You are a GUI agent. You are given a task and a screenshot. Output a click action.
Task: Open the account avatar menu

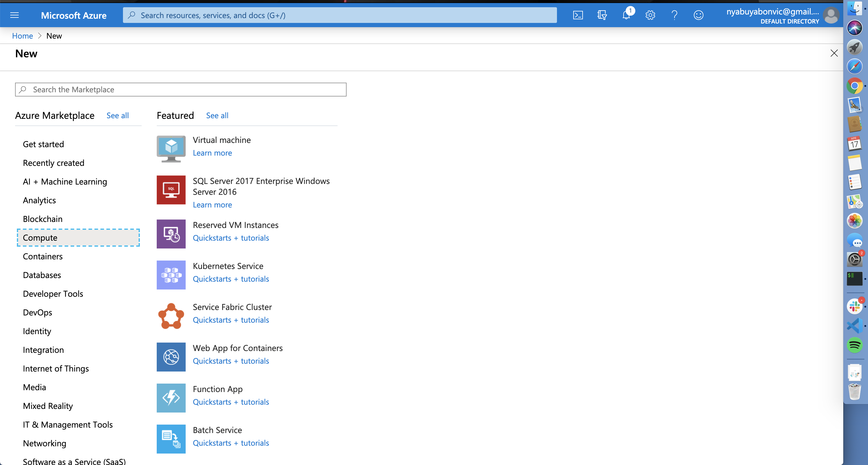pyautogui.click(x=831, y=15)
